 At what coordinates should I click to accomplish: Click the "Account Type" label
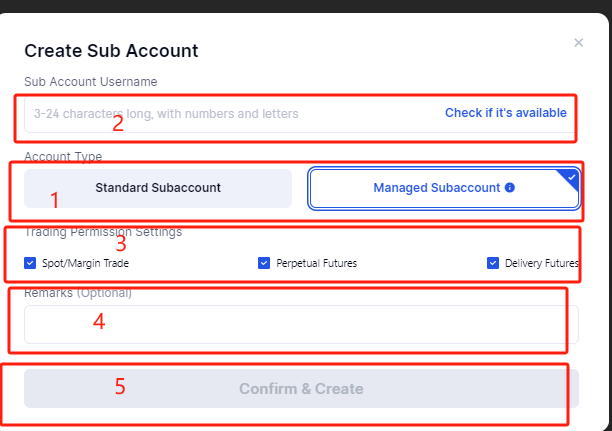tap(63, 157)
